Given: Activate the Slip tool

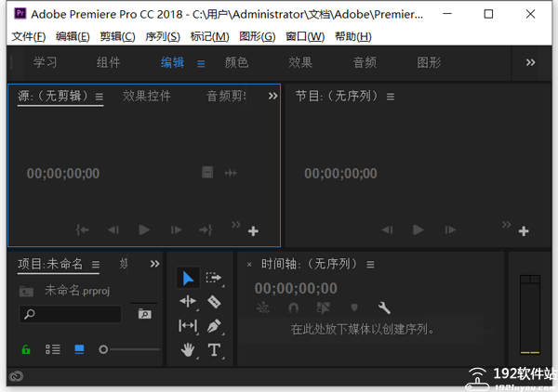Looking at the screenshot, I should (188, 326).
